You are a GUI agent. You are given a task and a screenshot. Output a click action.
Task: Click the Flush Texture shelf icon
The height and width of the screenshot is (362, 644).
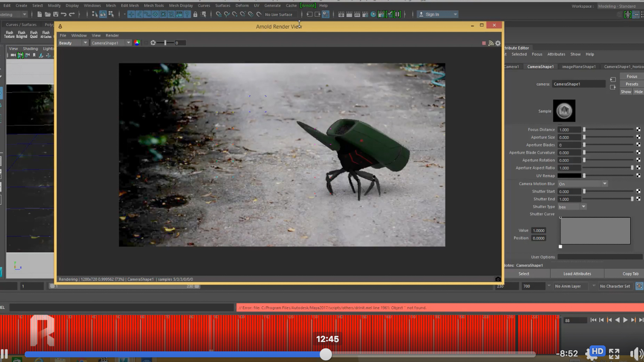(9, 34)
